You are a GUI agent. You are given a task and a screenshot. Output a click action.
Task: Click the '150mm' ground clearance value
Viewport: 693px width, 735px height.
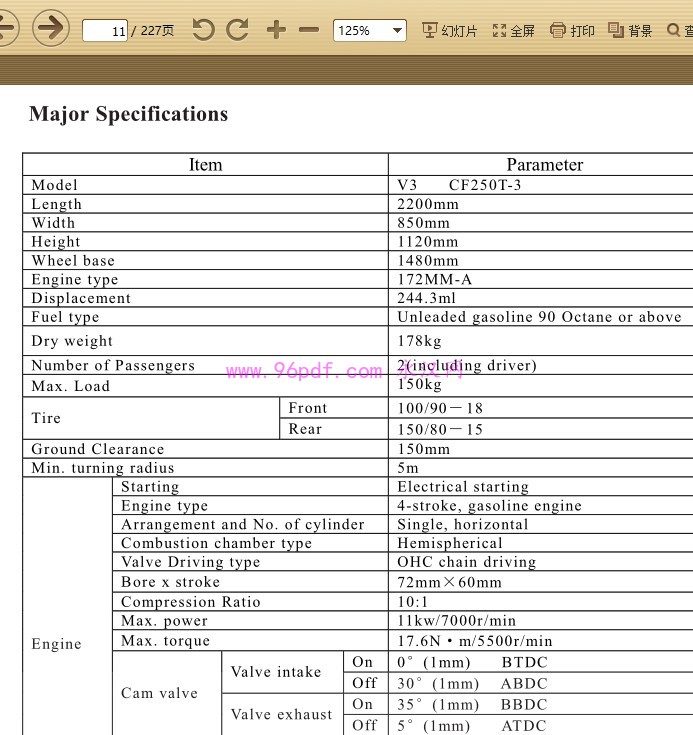(423, 449)
